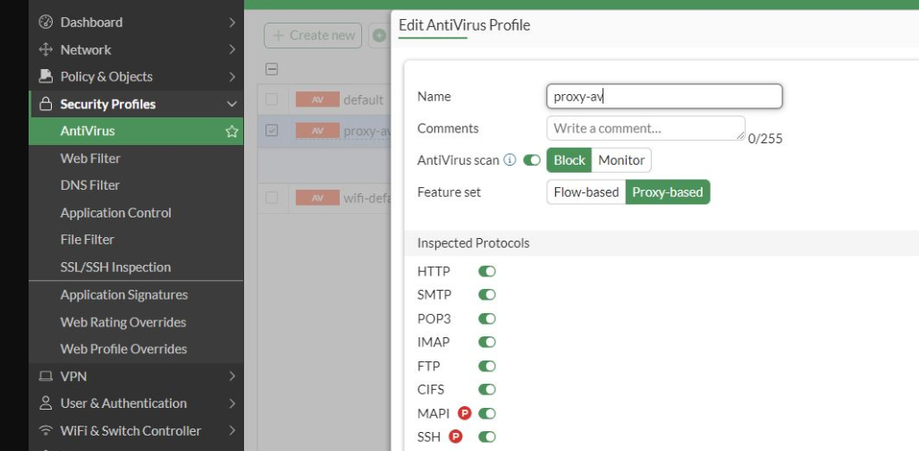The height and width of the screenshot is (451, 919).
Task: Click the Comments text field
Action: [x=645, y=128]
